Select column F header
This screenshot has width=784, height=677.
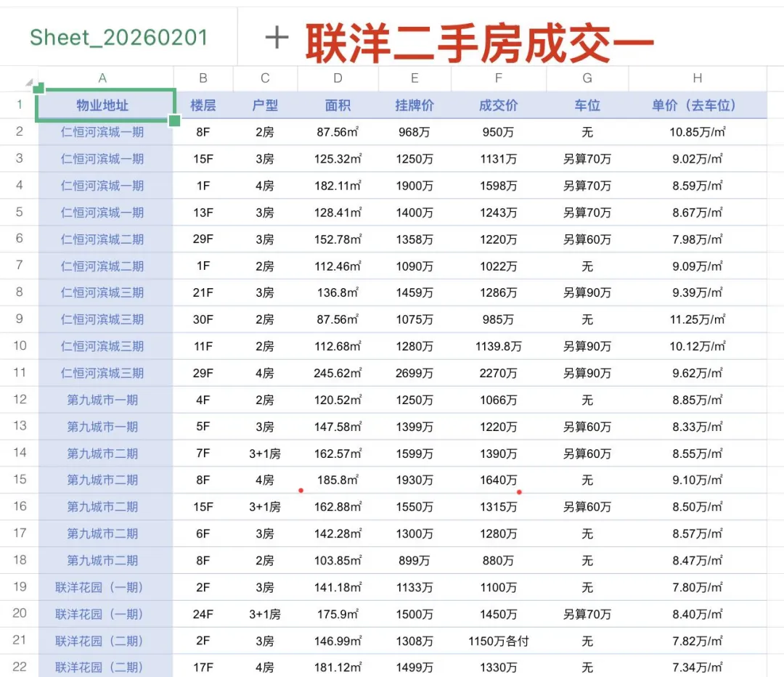(499, 78)
